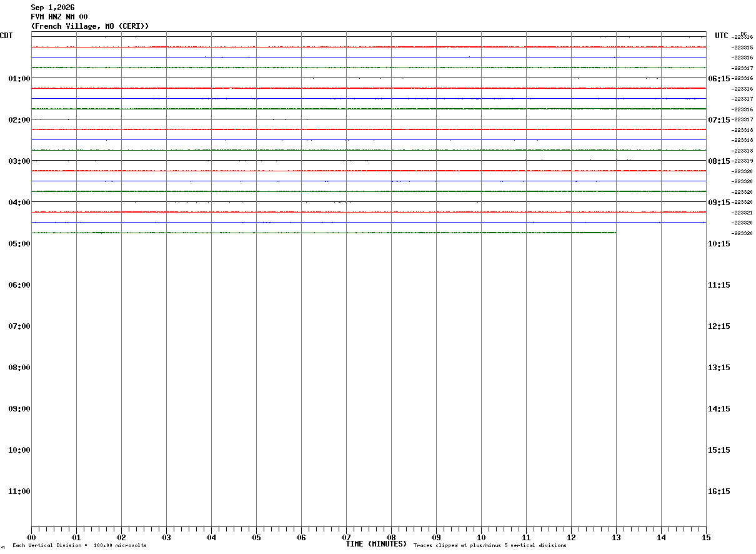Image resolution: width=756 pixels, height=554 pixels.
Task: Select the 07 minute axis tick label
Action: [x=346, y=538]
